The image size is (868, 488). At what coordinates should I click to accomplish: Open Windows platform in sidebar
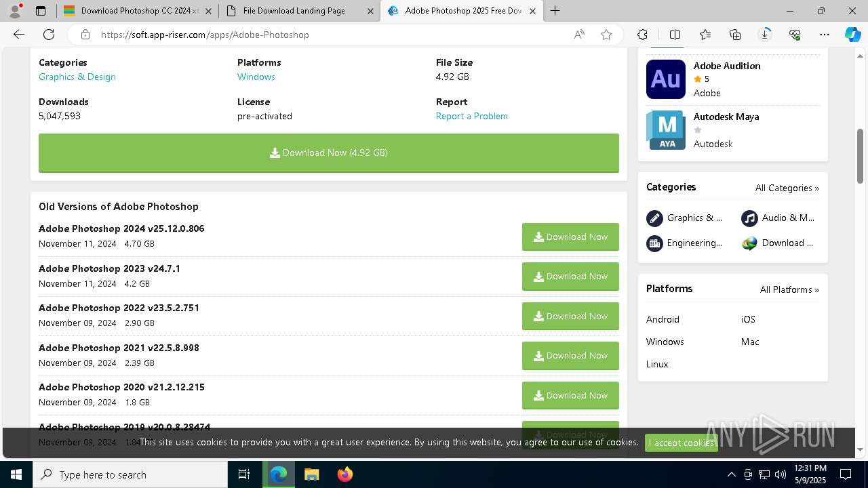[x=665, y=342]
